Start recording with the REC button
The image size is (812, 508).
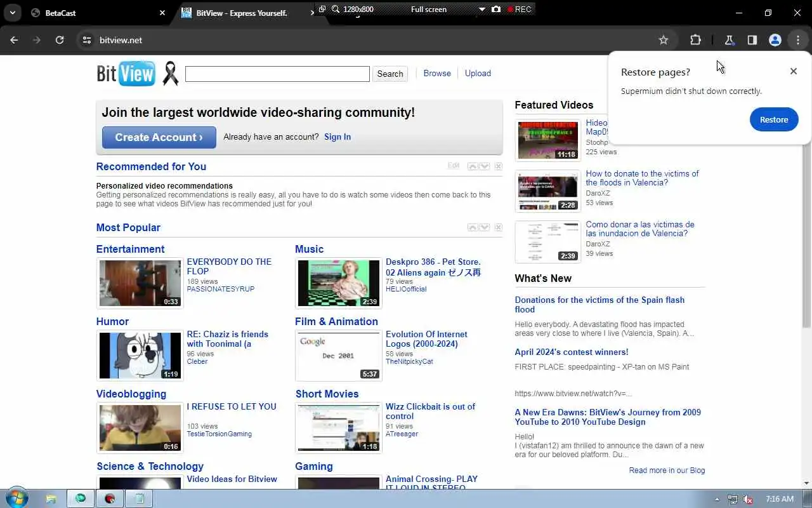(519, 10)
